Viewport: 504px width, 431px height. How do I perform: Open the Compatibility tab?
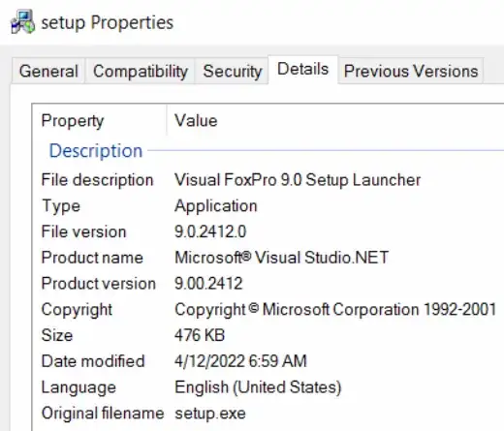141,71
